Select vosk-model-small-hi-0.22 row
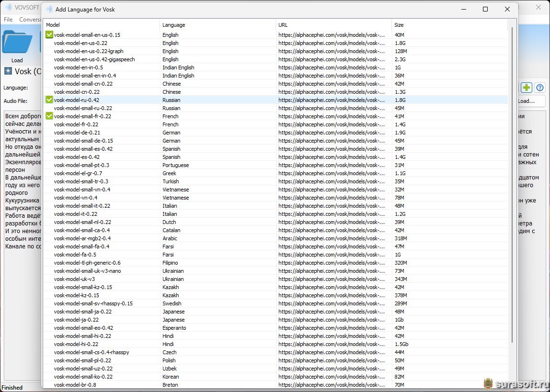This screenshot has height=392, width=550. (x=275, y=336)
